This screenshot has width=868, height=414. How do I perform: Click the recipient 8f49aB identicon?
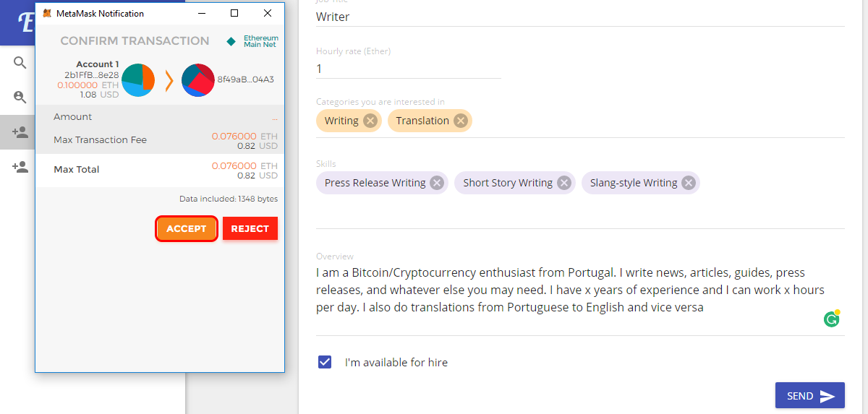point(198,80)
